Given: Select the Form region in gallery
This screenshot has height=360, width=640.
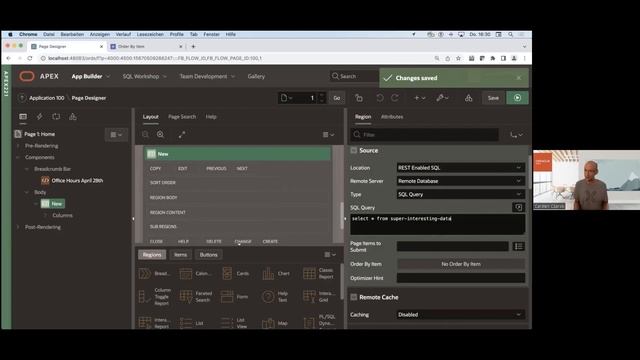Looking at the screenshot, I should [x=235, y=297].
